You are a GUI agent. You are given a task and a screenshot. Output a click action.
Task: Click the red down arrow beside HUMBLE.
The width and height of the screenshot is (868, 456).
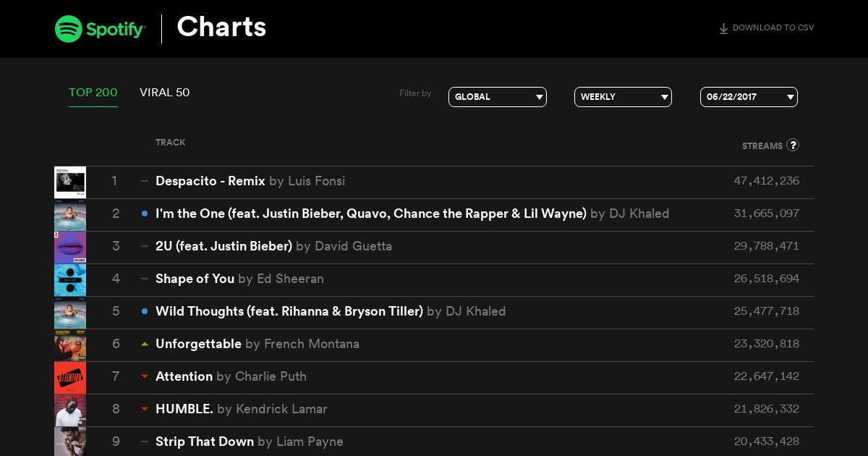(x=145, y=409)
